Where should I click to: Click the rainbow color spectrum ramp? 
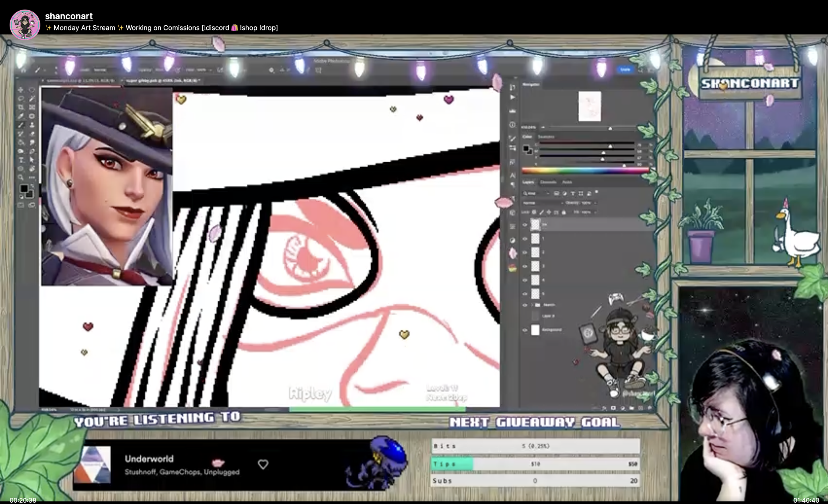585,171
